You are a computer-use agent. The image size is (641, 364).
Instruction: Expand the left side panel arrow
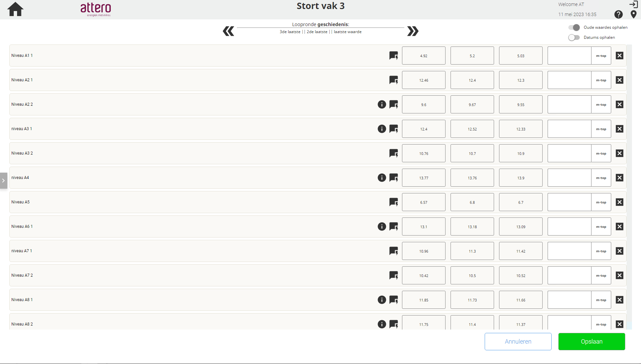pyautogui.click(x=3, y=181)
